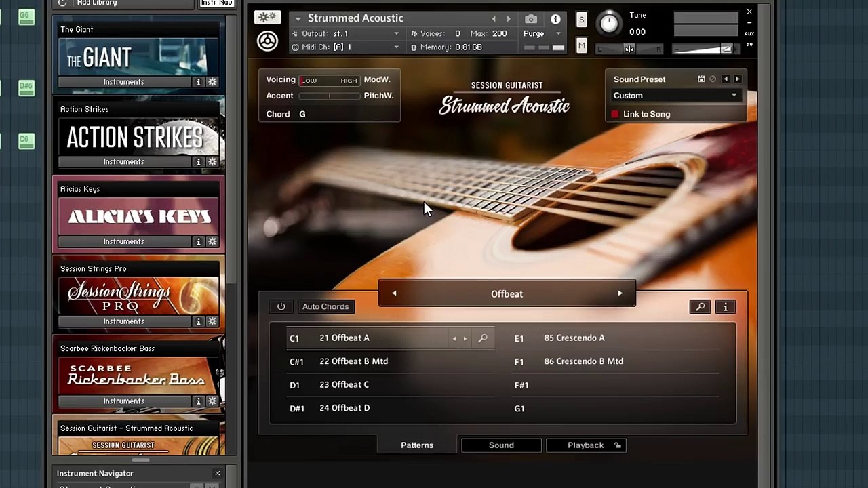This screenshot has height=488, width=868.
Task: Open Action Strikes Instruments list
Action: click(x=124, y=162)
